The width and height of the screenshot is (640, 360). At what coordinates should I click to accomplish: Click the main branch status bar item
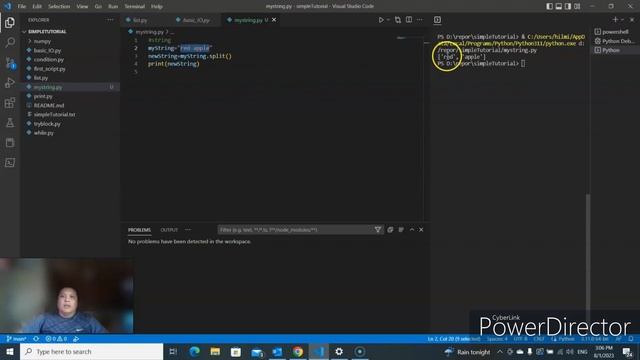tap(17, 339)
